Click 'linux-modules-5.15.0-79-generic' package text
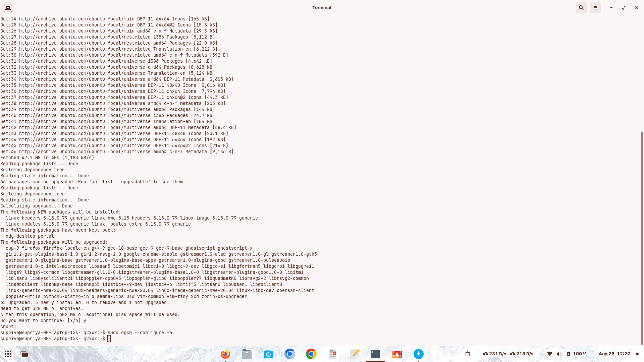 tap(47, 224)
